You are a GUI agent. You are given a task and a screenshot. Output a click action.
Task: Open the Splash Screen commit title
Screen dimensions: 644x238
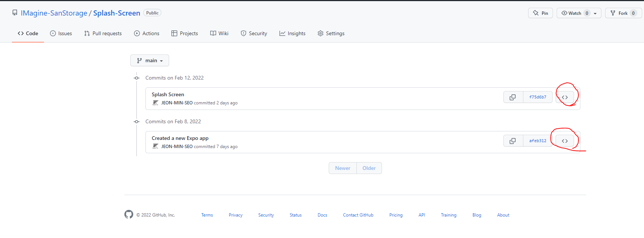168,94
